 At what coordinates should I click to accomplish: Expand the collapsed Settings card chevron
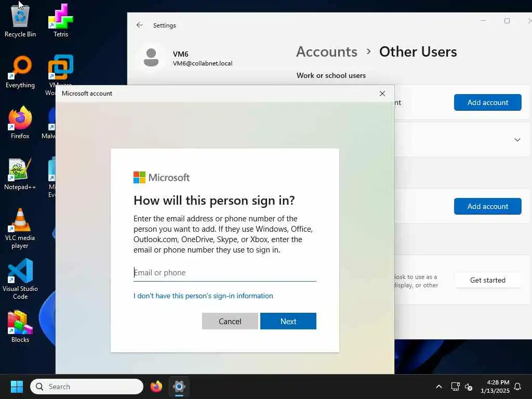[x=517, y=140]
